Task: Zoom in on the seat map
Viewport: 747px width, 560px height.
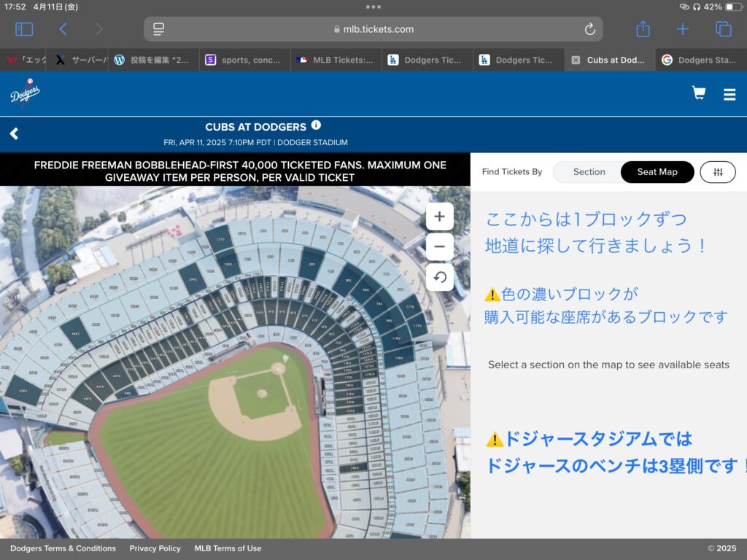Action: point(439,217)
